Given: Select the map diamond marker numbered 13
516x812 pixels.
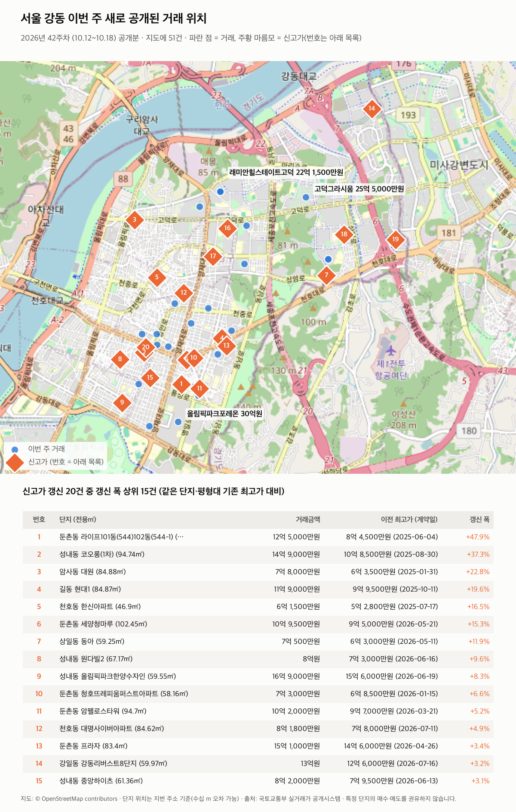Looking at the screenshot, I should pyautogui.click(x=227, y=345).
